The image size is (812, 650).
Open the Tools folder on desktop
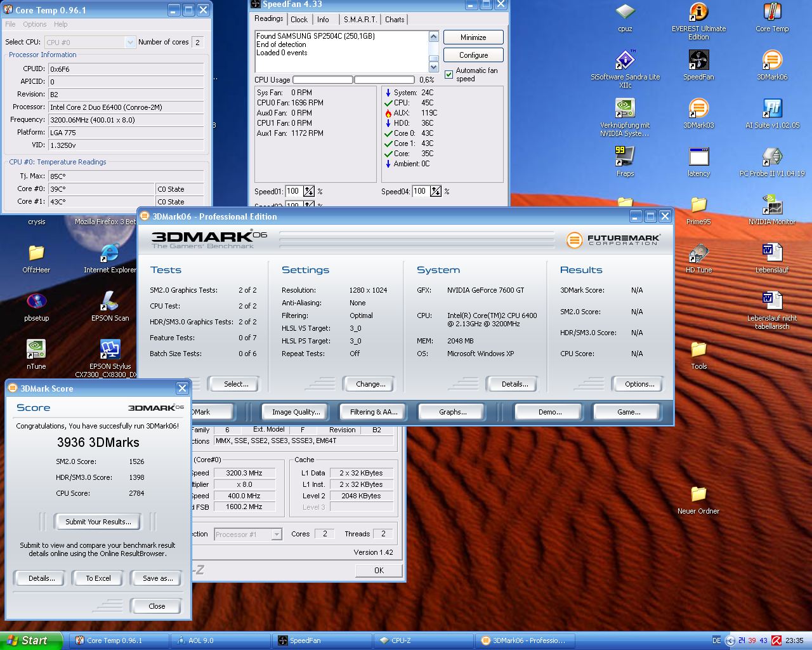pos(698,355)
